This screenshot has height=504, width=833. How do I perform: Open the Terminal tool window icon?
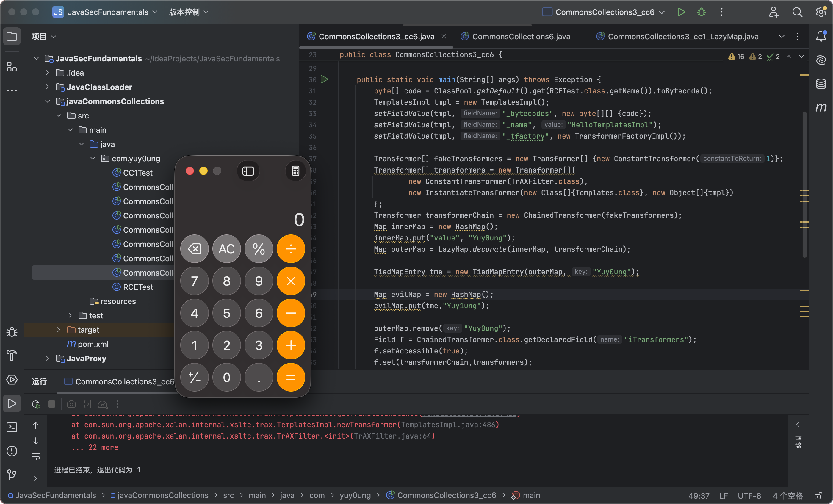coord(12,427)
